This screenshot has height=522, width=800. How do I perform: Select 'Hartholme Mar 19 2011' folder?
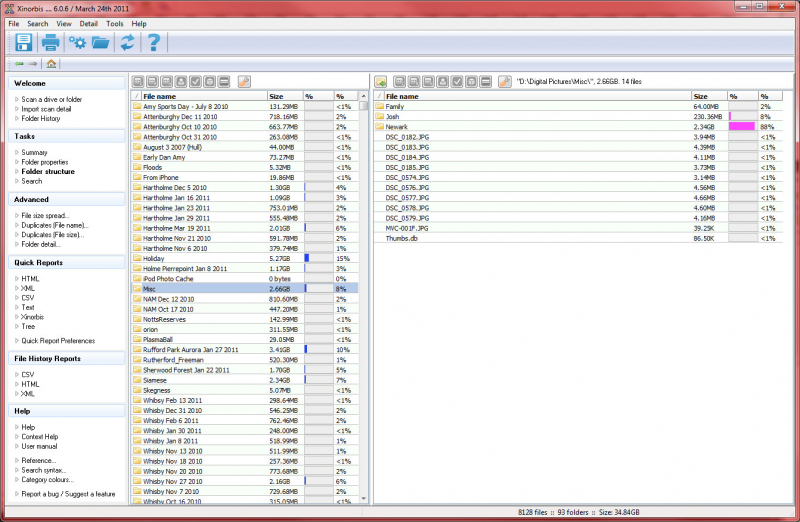[245, 228]
